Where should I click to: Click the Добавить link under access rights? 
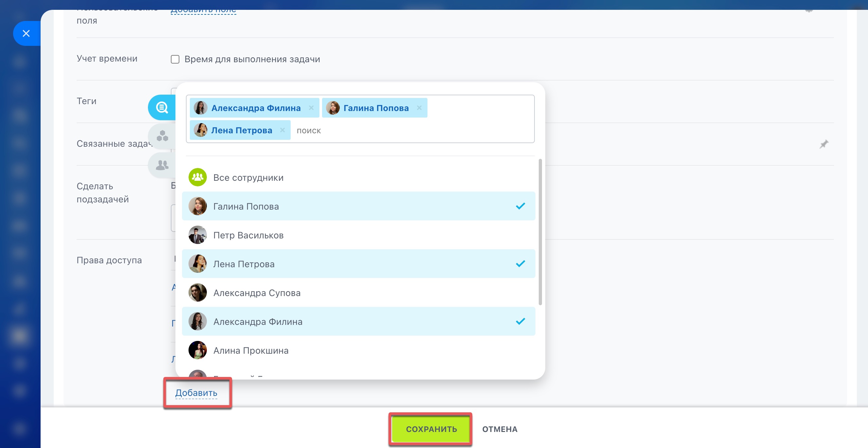[x=196, y=393]
